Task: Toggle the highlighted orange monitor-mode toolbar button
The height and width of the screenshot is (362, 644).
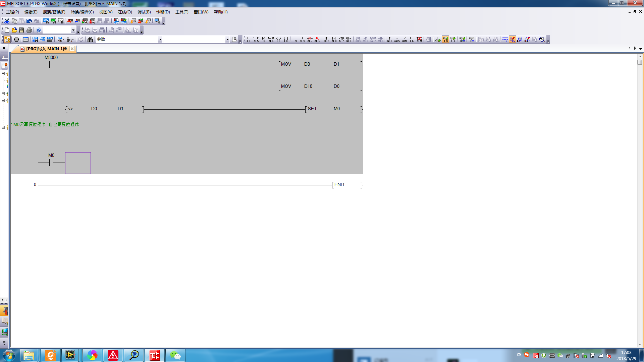Action: (x=512, y=39)
